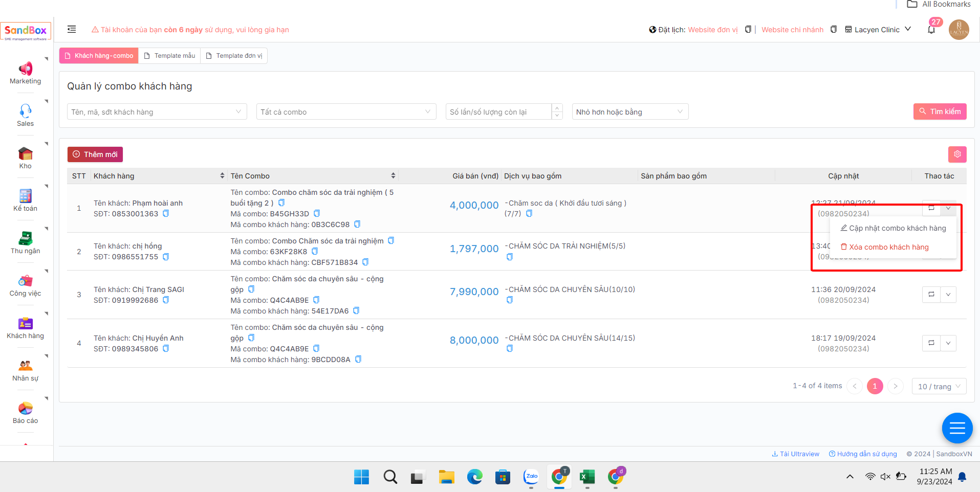
Task: Sort table by Tên Combo column
Action: pyautogui.click(x=393, y=176)
